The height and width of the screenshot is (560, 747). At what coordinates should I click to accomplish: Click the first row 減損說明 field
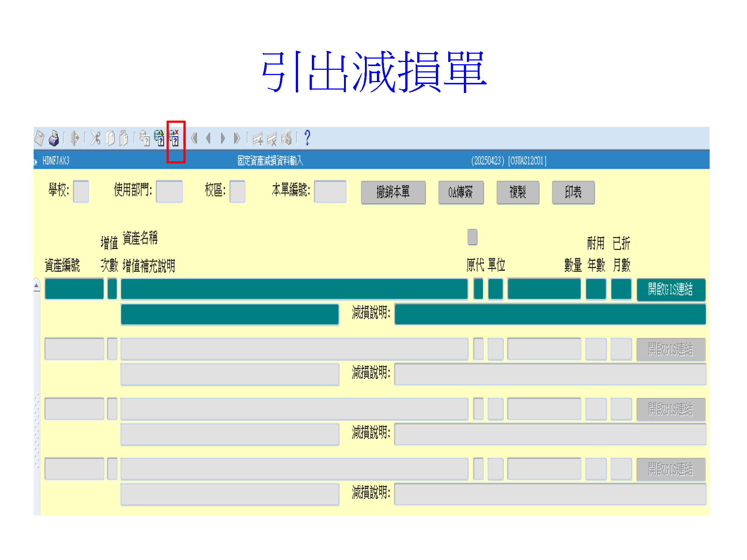(x=550, y=314)
